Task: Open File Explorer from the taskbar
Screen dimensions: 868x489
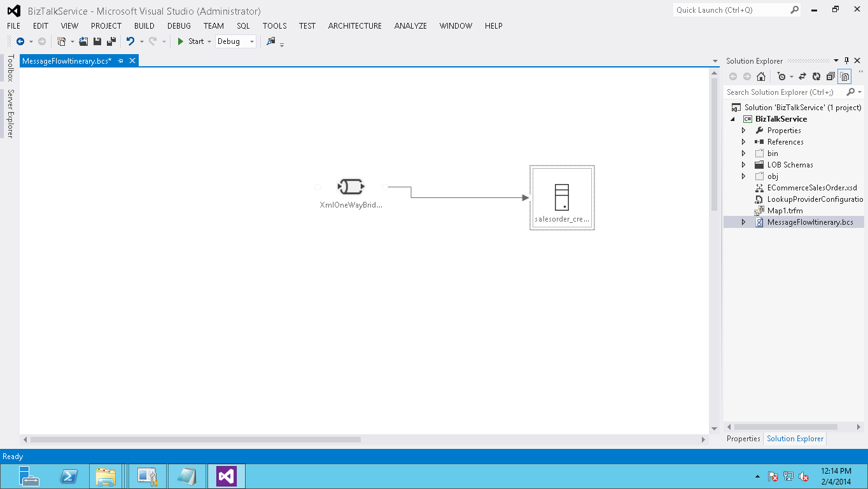Action: click(x=106, y=476)
